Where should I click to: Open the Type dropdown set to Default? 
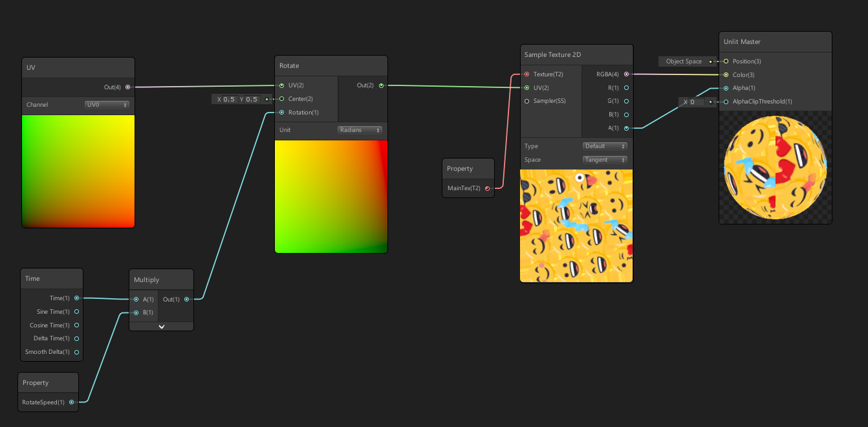[x=604, y=146]
